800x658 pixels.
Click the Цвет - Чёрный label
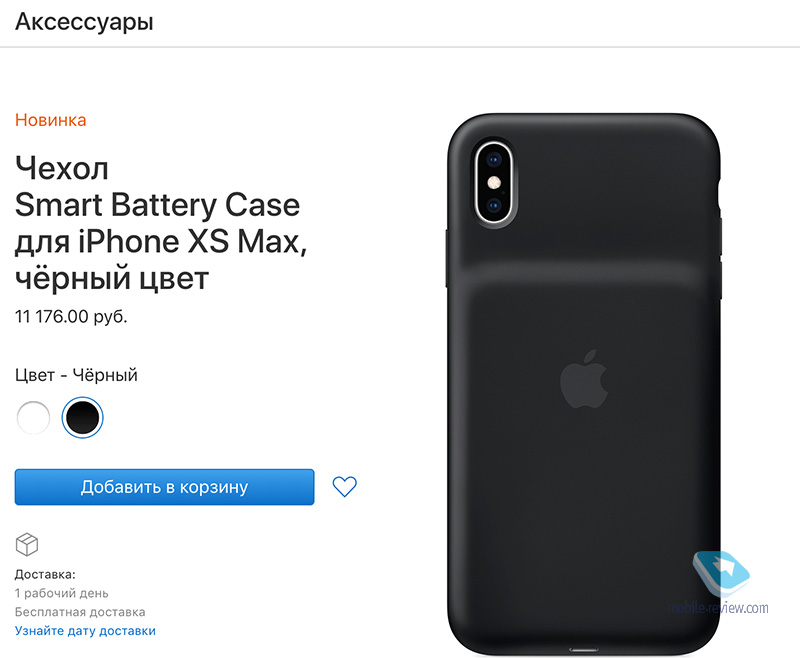76,375
